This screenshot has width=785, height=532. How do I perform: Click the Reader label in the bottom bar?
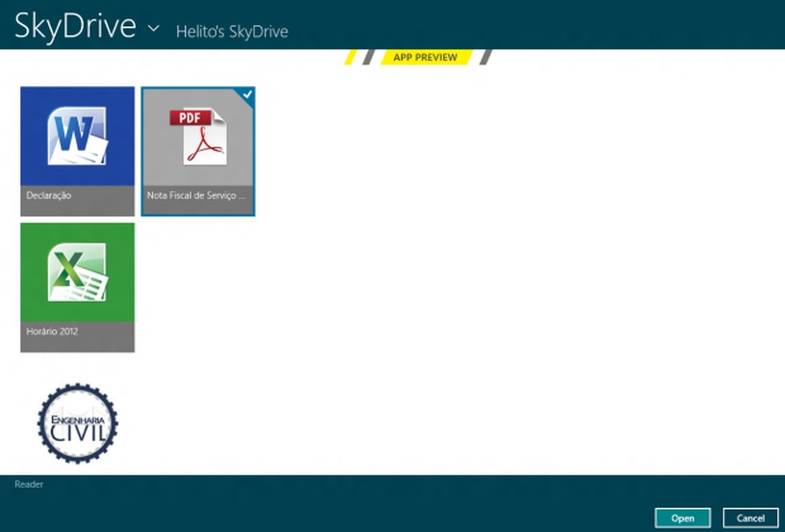pos(29,484)
